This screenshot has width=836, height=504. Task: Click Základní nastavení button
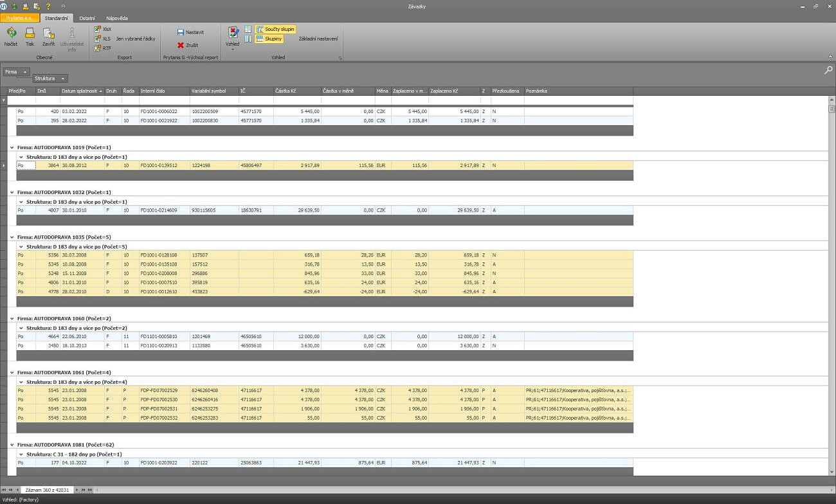click(318, 39)
